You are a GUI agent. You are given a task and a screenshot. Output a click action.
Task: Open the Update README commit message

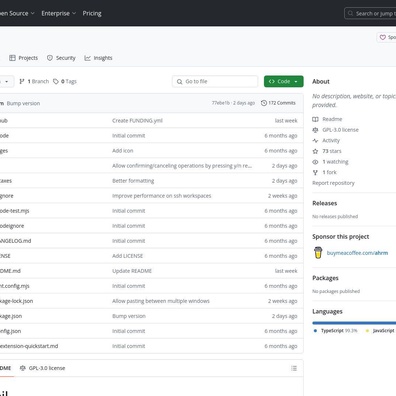click(132, 271)
